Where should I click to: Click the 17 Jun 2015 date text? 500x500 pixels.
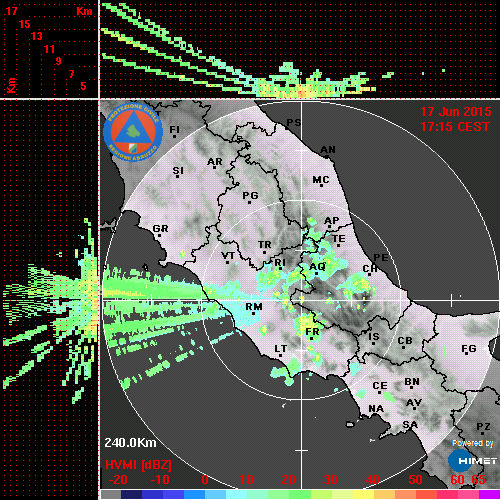coord(456,112)
